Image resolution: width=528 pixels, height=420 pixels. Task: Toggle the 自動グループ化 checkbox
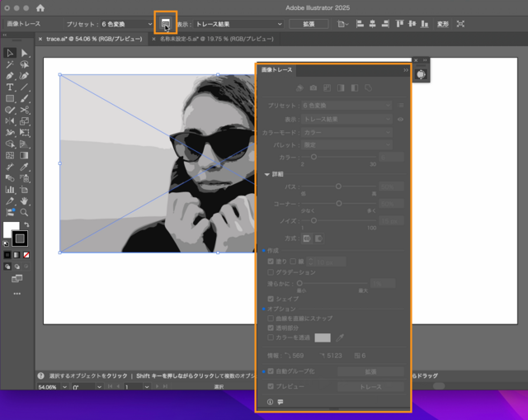coord(271,371)
